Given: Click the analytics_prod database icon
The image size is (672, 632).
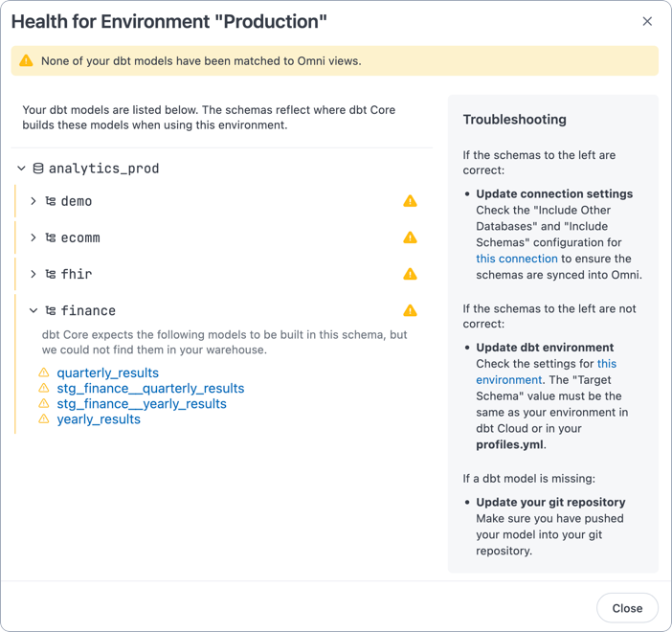Looking at the screenshot, I should click(x=38, y=169).
